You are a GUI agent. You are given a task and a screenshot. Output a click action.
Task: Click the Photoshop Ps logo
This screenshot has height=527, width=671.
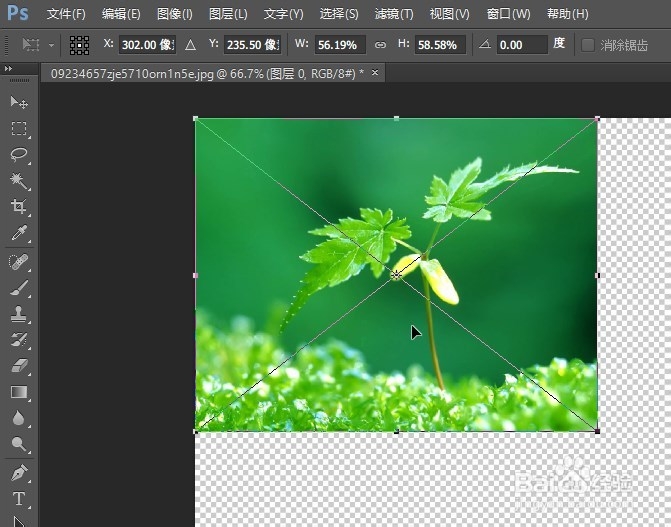click(x=18, y=13)
